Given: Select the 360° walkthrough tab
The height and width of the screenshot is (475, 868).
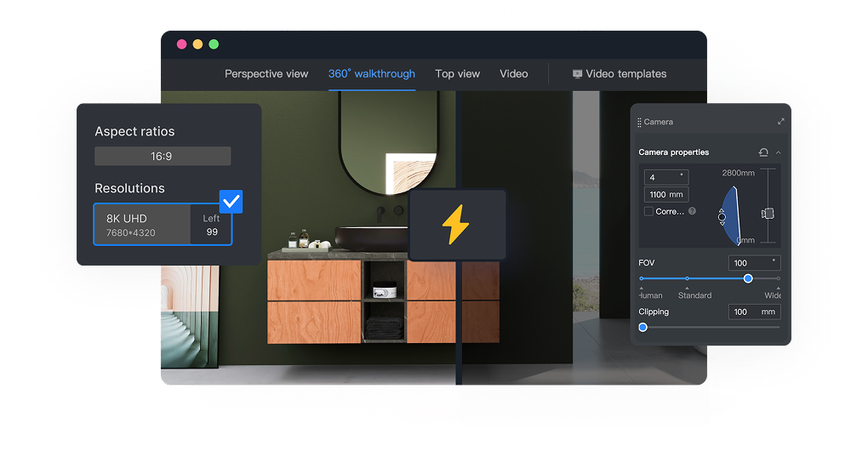Looking at the screenshot, I should click(371, 73).
